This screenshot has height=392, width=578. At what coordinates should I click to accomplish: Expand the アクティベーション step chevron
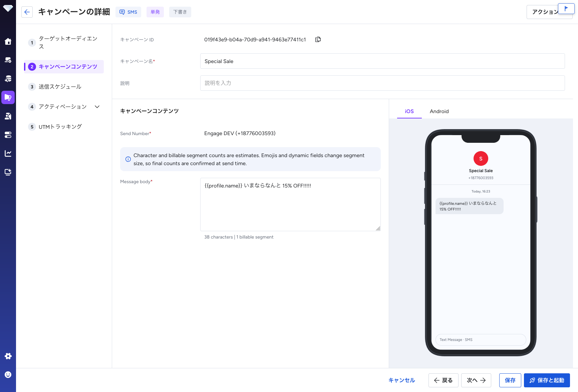click(x=97, y=107)
